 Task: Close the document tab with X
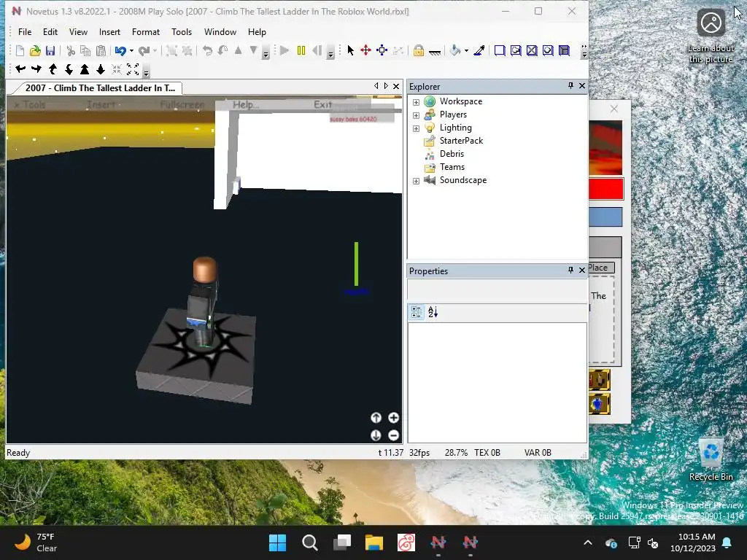click(x=396, y=86)
